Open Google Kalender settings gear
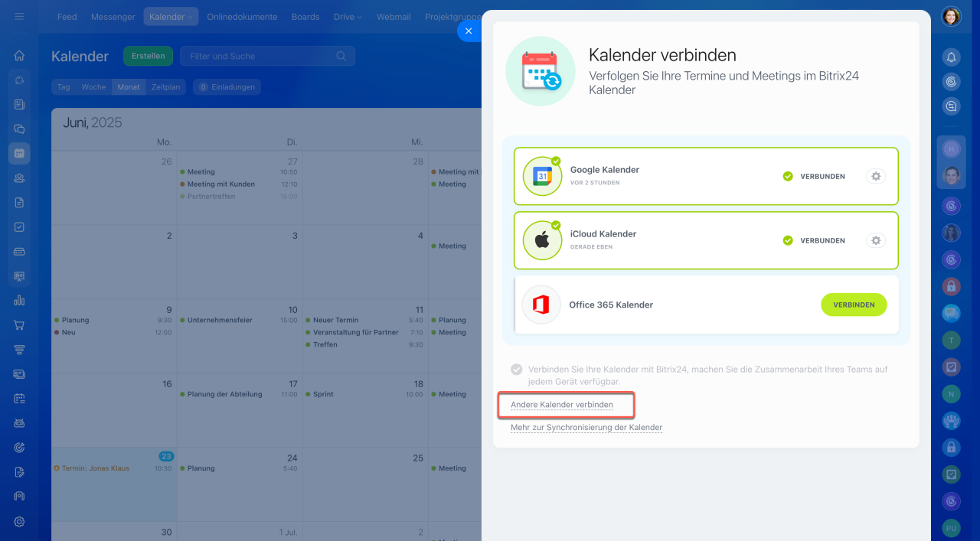The image size is (980, 541). [x=876, y=176]
